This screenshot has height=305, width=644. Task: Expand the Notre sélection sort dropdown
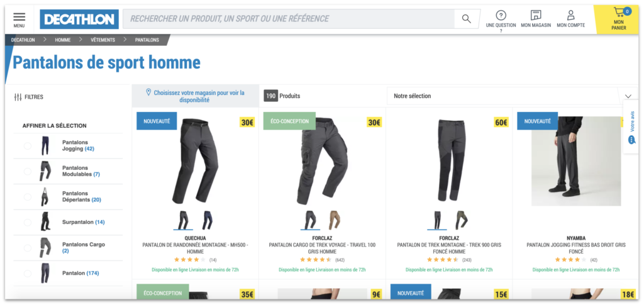pos(512,96)
